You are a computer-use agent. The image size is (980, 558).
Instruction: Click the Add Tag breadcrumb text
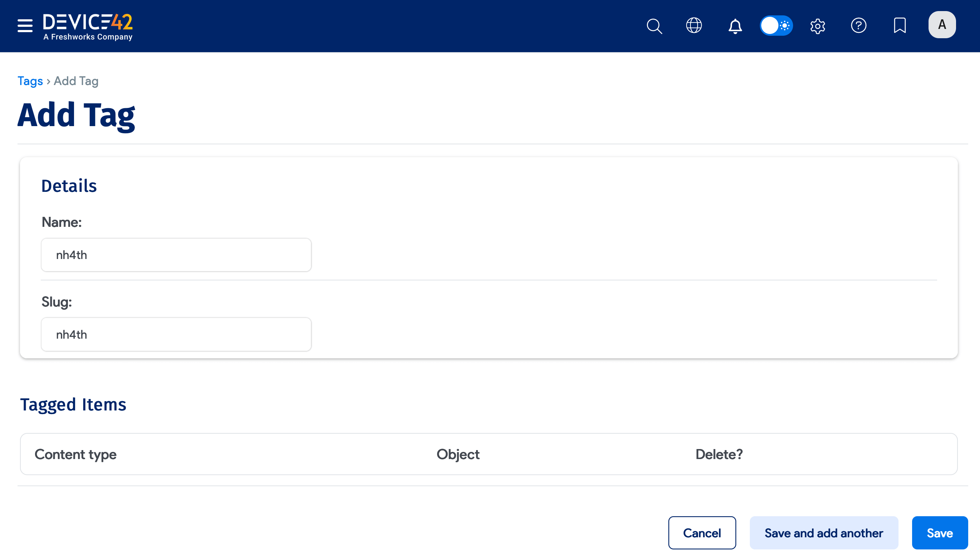click(76, 81)
